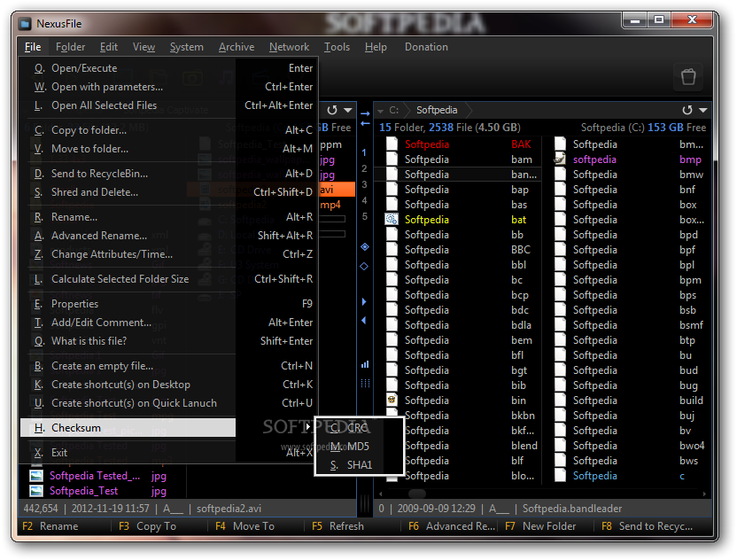
Task: Click the page icon of the red Softpedia BAK file
Action: [x=392, y=144]
